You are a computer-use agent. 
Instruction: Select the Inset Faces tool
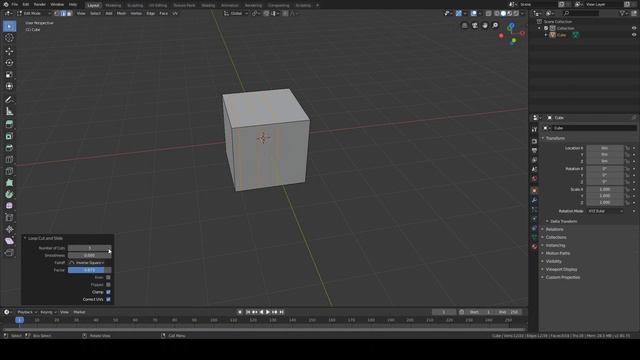(x=9, y=136)
